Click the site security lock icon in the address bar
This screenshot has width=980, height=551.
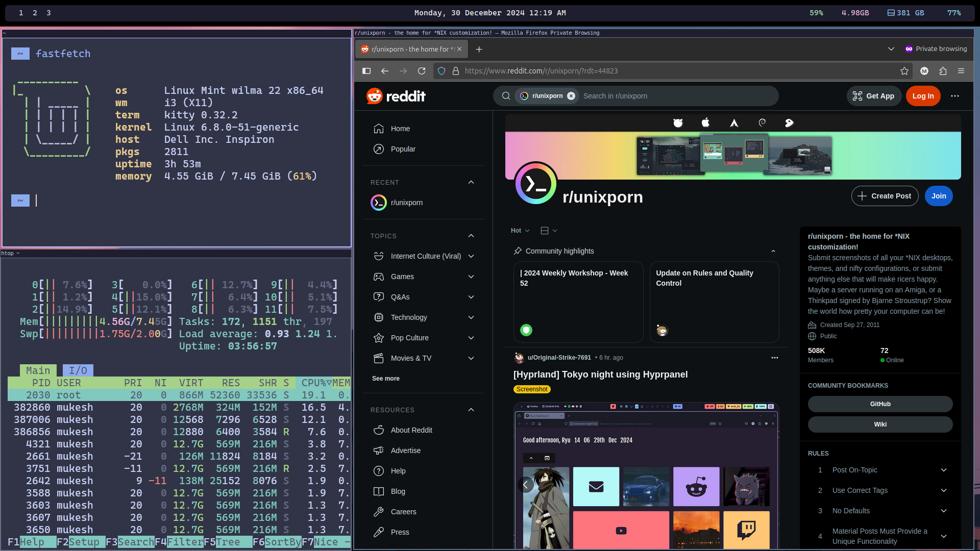coord(456,71)
